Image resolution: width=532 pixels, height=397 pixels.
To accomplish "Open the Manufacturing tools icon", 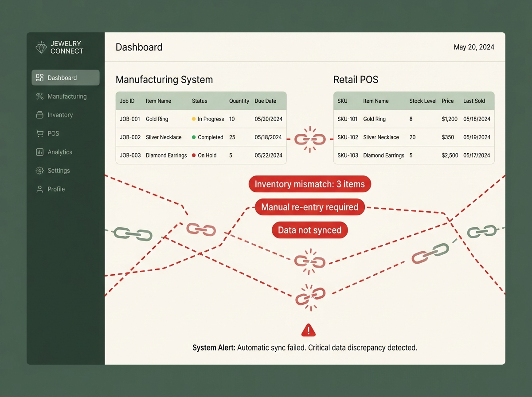I will (x=39, y=96).
